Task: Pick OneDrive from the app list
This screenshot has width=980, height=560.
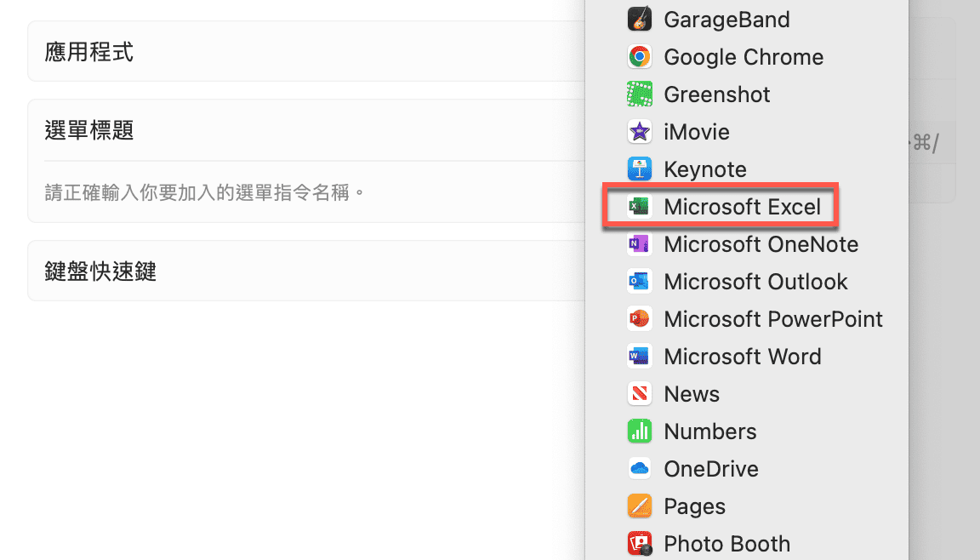Action: (746, 469)
